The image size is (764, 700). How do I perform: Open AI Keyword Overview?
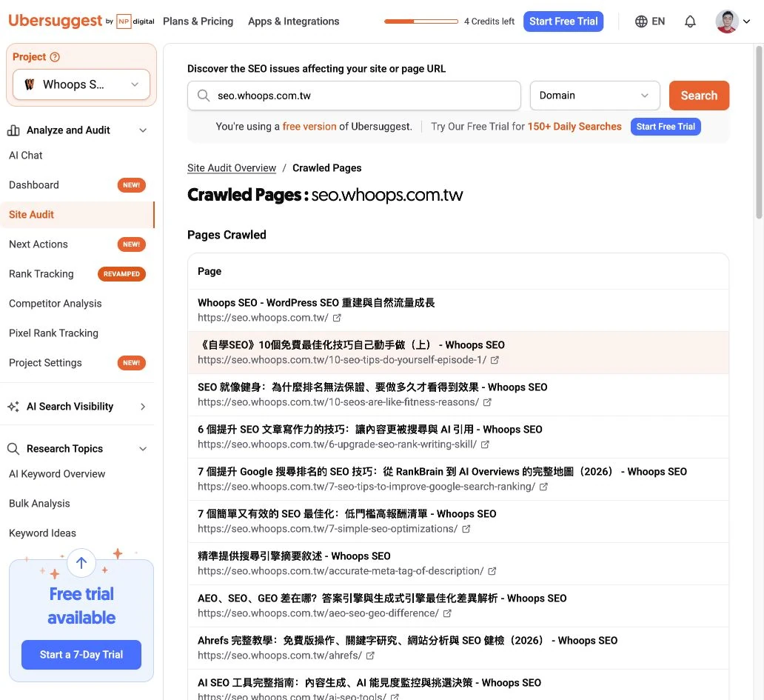click(x=57, y=474)
